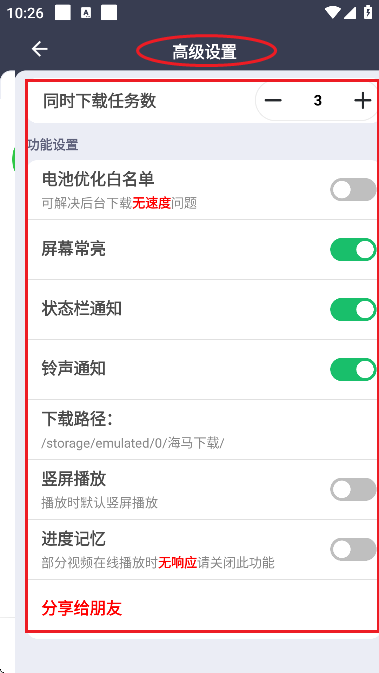Turn off 屏幕常亮 toggle
This screenshot has width=379, height=673.
(353, 249)
